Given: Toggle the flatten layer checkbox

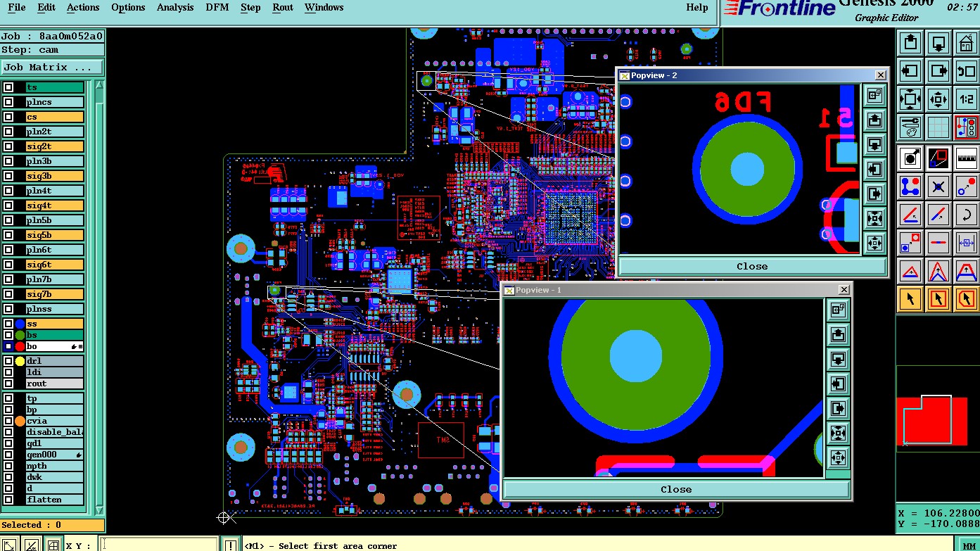Looking at the screenshot, I should [x=8, y=500].
